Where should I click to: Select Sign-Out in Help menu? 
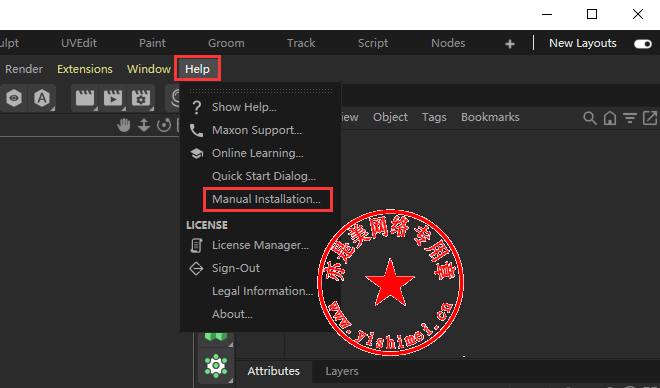point(236,268)
